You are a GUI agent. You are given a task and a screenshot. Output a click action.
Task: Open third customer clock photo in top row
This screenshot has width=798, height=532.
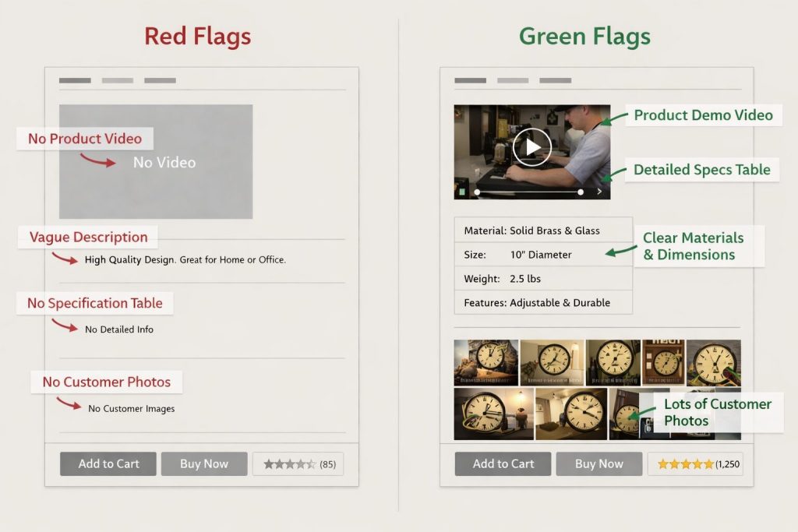tap(613, 363)
